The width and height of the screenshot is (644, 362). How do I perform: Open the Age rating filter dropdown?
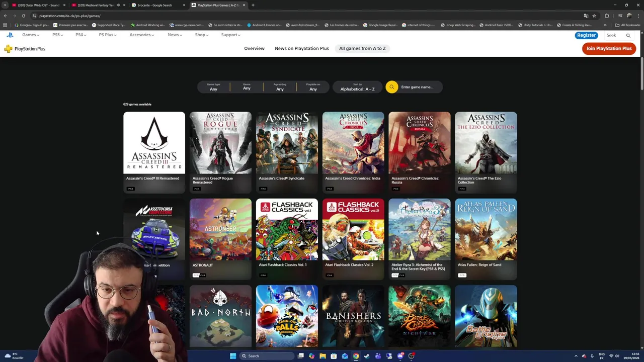tap(280, 87)
